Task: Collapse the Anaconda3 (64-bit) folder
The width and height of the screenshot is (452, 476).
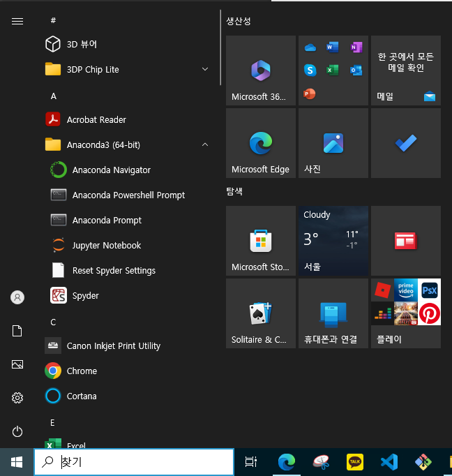Action: click(128, 144)
